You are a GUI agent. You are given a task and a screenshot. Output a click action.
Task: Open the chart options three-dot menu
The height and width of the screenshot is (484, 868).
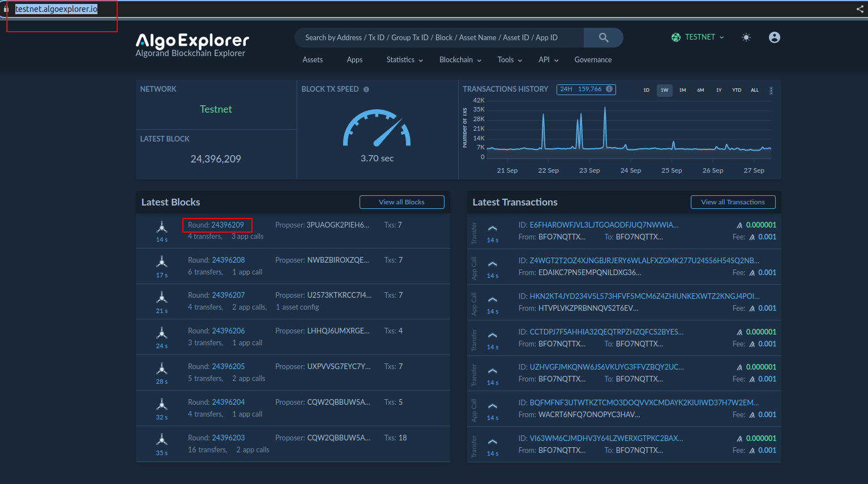click(771, 91)
